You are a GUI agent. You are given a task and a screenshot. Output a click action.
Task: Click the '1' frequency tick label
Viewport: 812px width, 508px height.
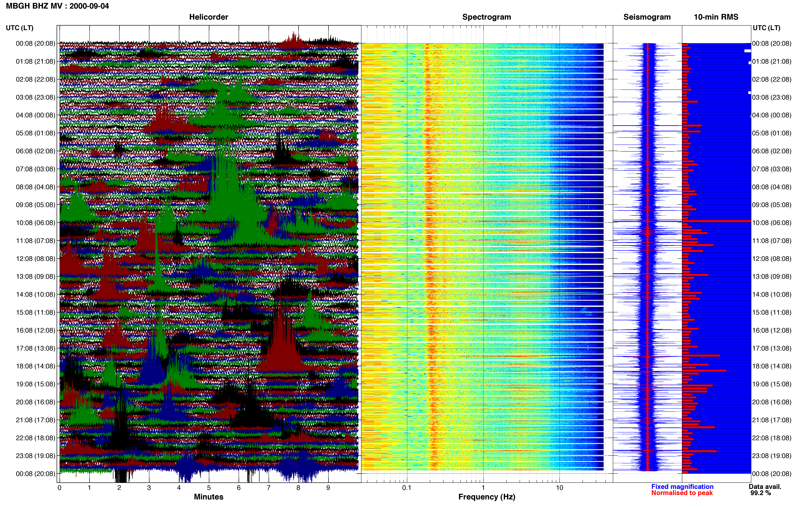(x=483, y=488)
